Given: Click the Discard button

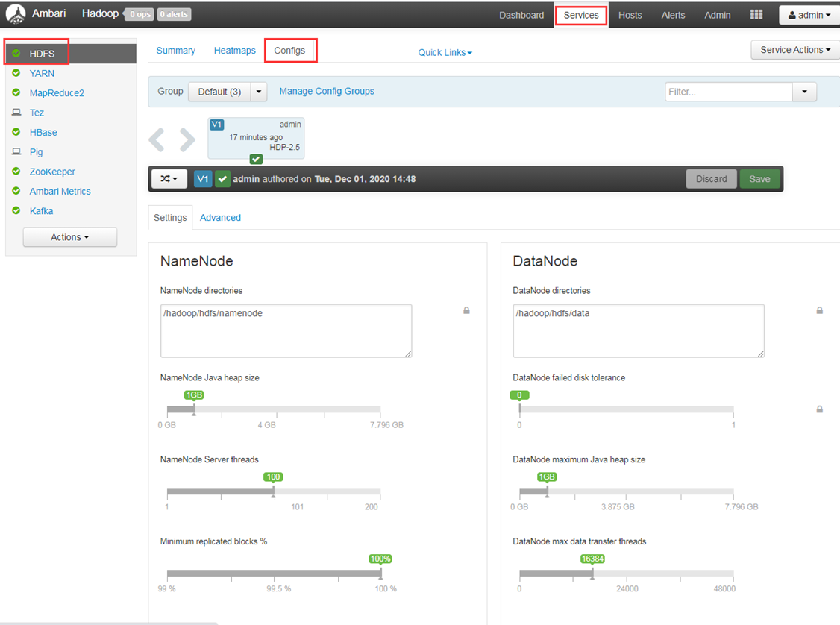Looking at the screenshot, I should pyautogui.click(x=712, y=179).
